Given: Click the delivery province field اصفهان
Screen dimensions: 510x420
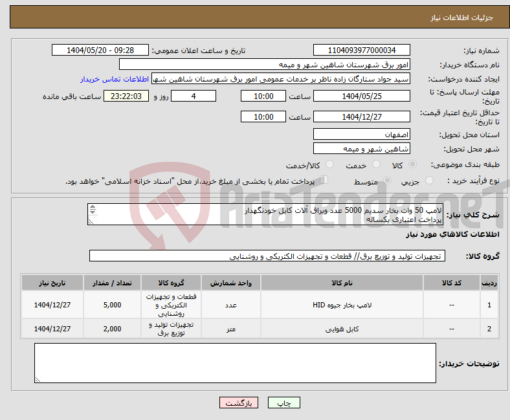Looking at the screenshot, I should (361, 135).
